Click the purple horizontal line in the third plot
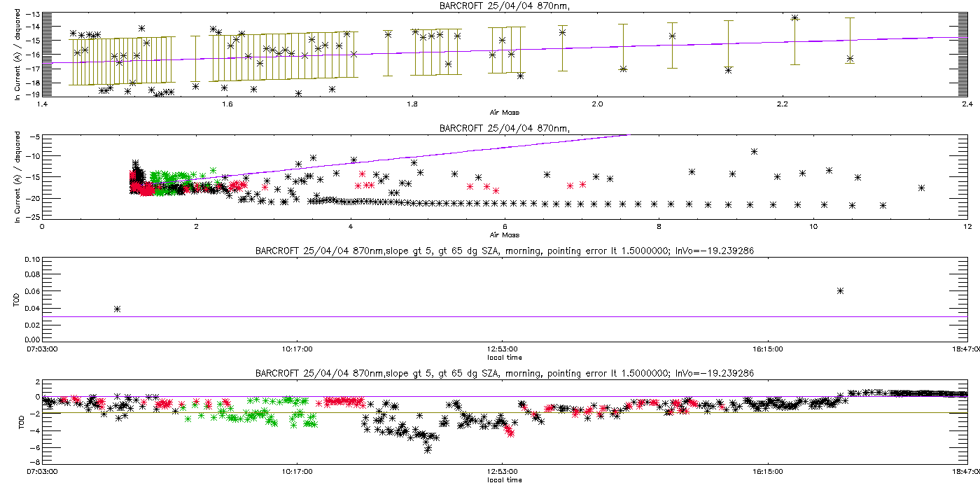 point(490,316)
